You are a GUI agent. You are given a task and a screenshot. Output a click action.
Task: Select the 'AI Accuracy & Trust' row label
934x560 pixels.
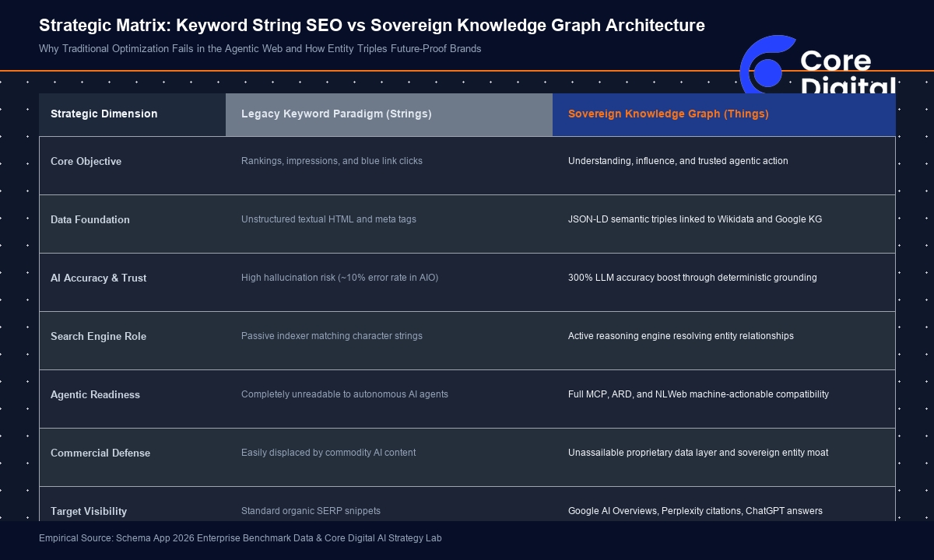[x=99, y=278]
